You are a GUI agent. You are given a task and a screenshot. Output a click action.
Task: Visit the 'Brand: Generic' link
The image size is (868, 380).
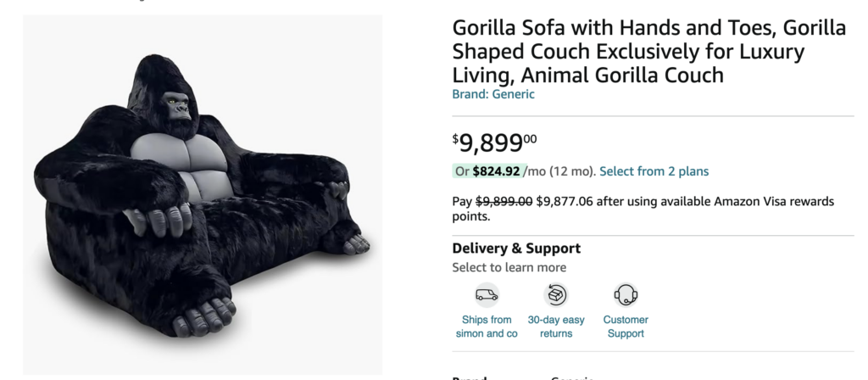[x=493, y=94]
